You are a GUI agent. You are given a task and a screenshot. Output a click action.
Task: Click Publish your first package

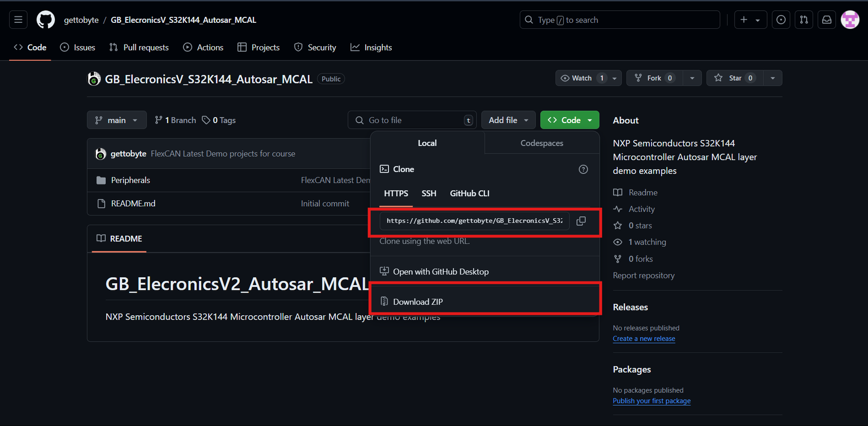pyautogui.click(x=652, y=401)
